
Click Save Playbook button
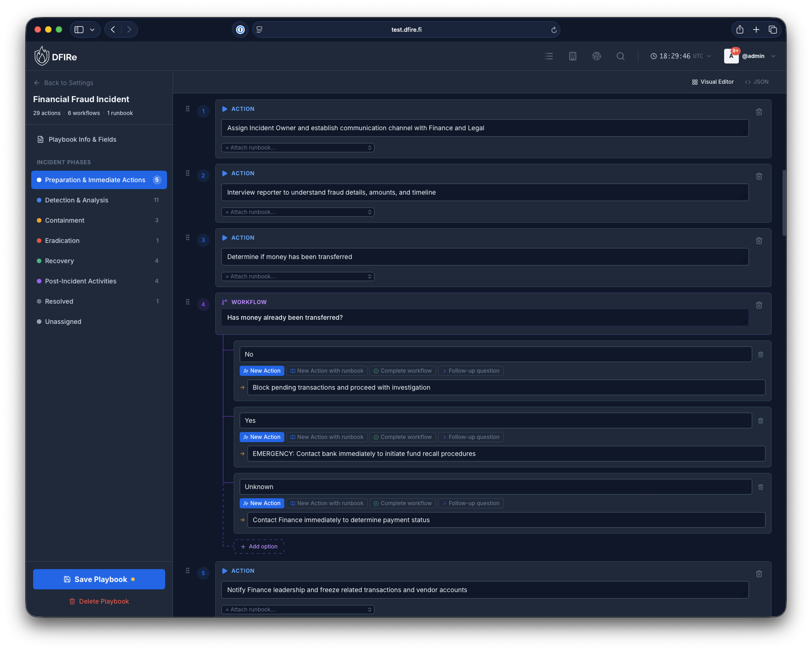tap(99, 579)
